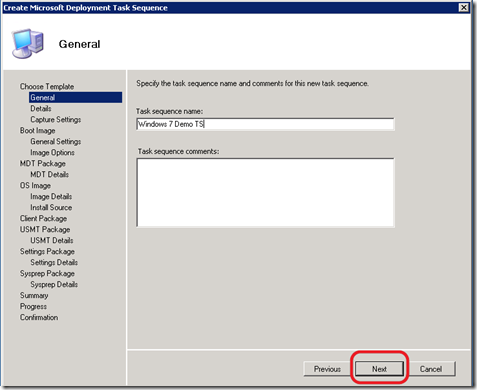Image resolution: width=477 pixels, height=390 pixels.
Task: Select Image Details step
Action: 51,196
